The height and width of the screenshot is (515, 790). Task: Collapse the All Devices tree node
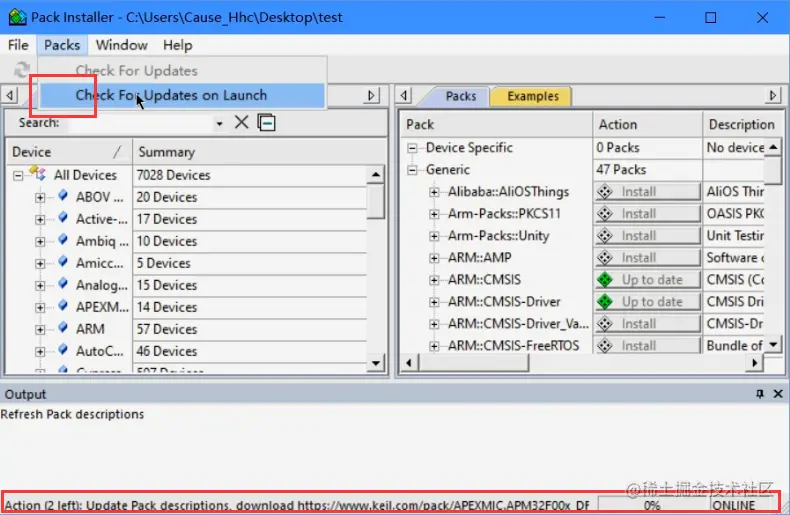coord(18,176)
